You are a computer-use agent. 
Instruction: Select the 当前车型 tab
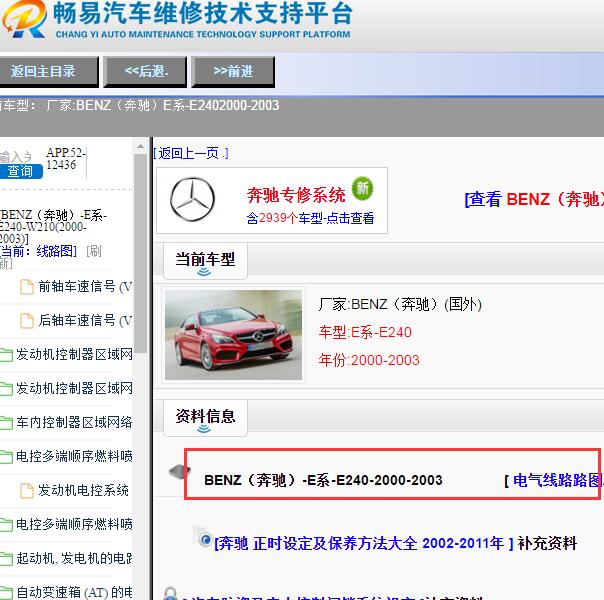tap(205, 260)
